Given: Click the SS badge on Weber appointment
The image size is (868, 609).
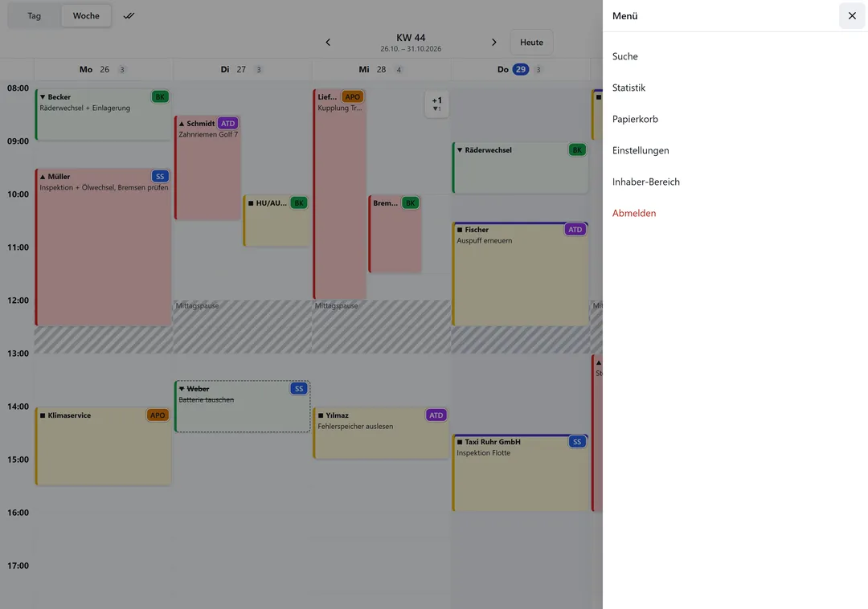Looking at the screenshot, I should (x=299, y=389).
